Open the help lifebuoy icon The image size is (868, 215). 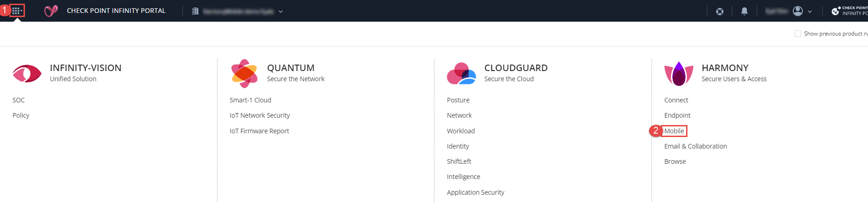(720, 11)
